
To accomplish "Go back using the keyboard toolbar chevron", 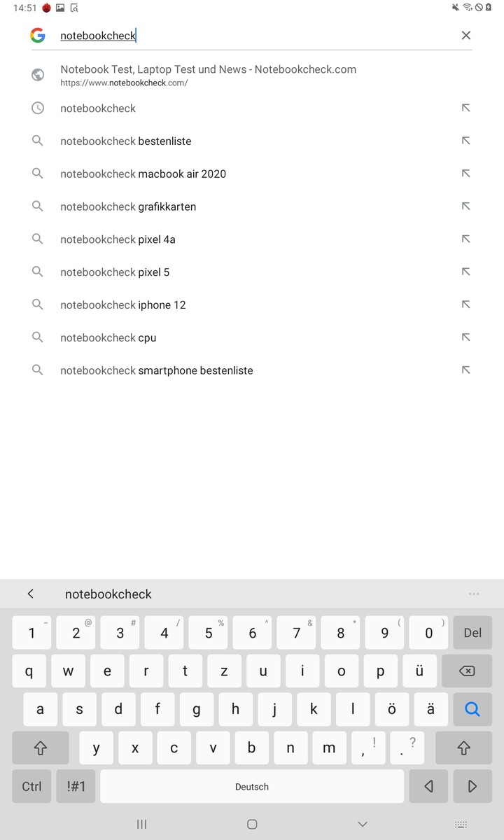I will coord(31,594).
